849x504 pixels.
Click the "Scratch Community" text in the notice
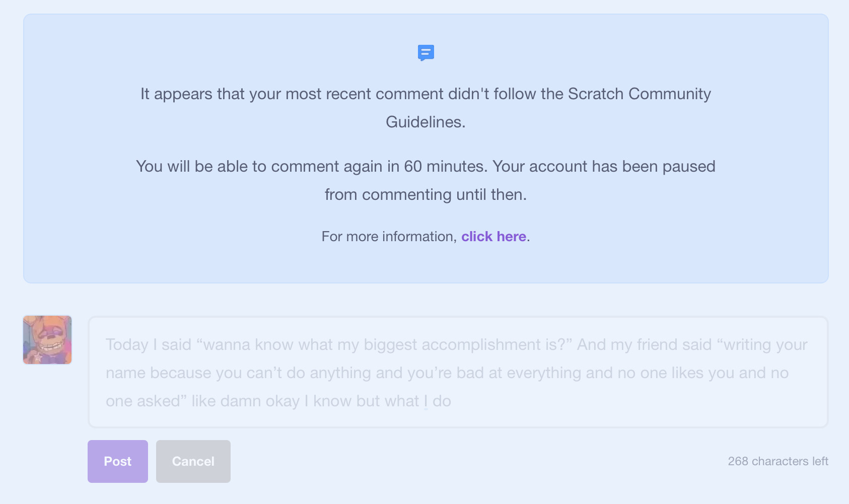pyautogui.click(x=639, y=94)
